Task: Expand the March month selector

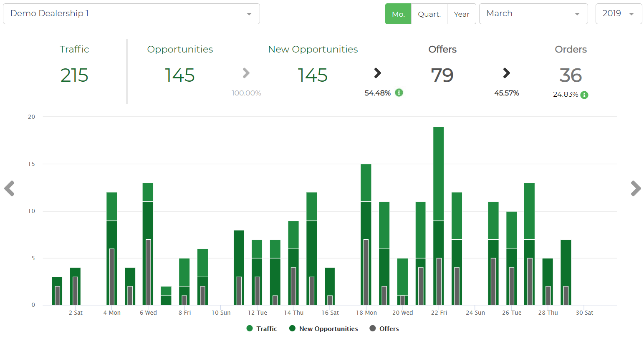Action: 533,14
